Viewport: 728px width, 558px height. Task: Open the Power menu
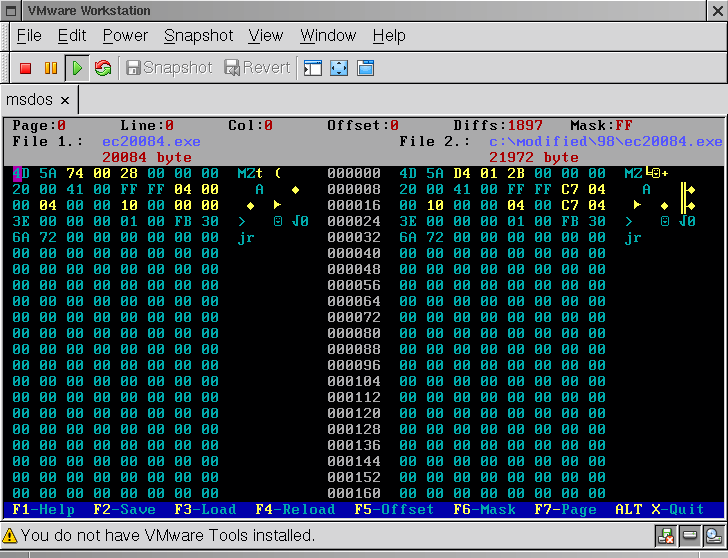(x=125, y=36)
